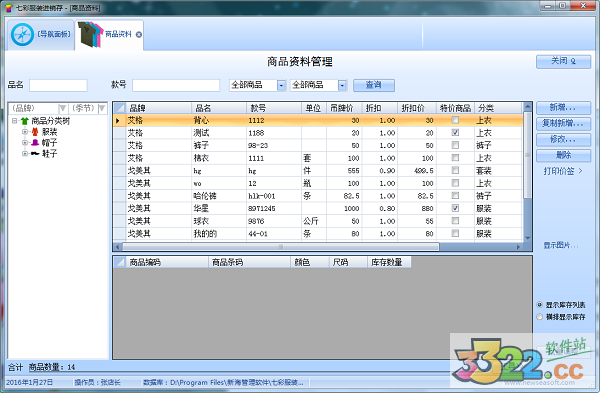Switch to the 商品资料 tab

109,35
